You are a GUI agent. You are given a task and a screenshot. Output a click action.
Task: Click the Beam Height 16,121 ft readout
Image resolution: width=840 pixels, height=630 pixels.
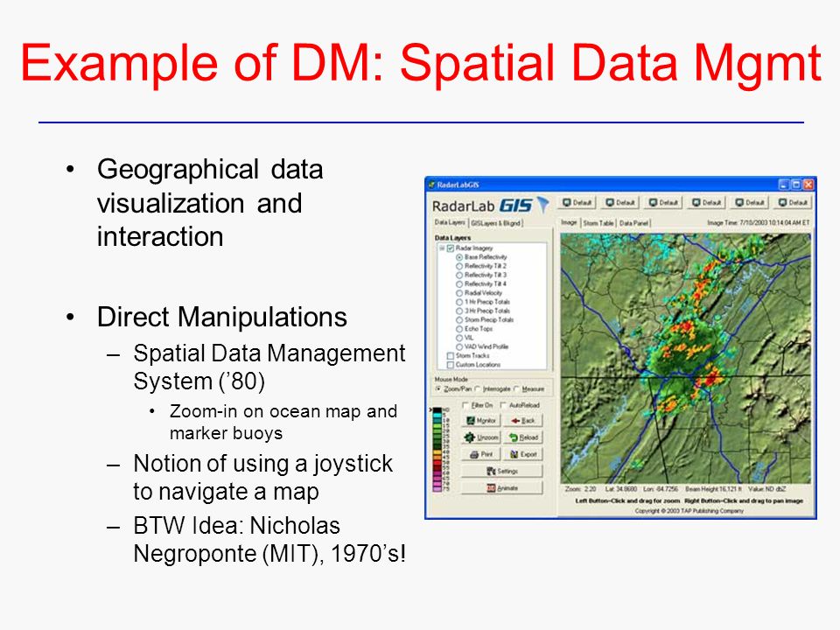(713, 489)
